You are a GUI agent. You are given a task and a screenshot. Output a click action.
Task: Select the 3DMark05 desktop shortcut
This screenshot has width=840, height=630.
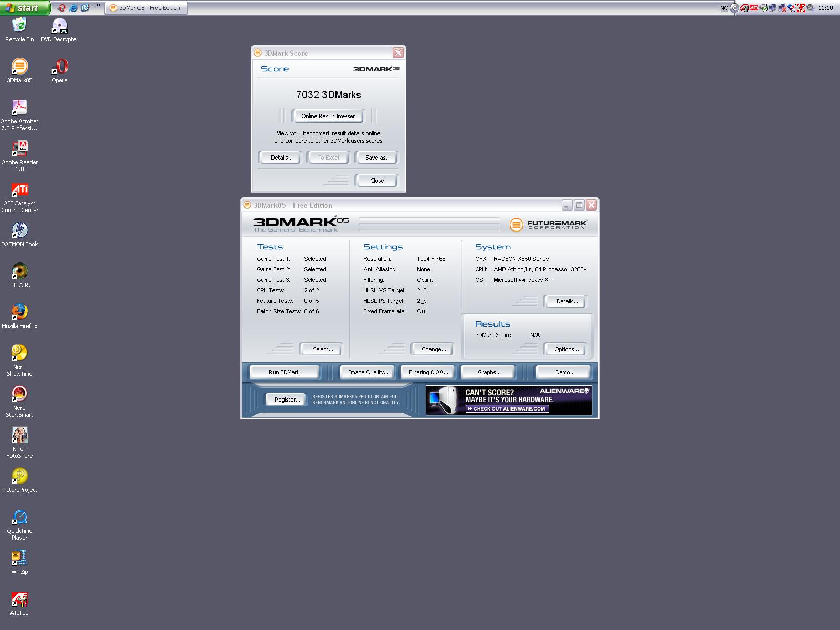click(19, 71)
